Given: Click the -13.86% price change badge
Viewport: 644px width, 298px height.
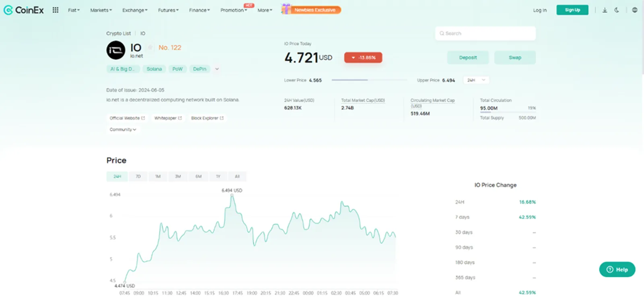Looking at the screenshot, I should coord(363,58).
